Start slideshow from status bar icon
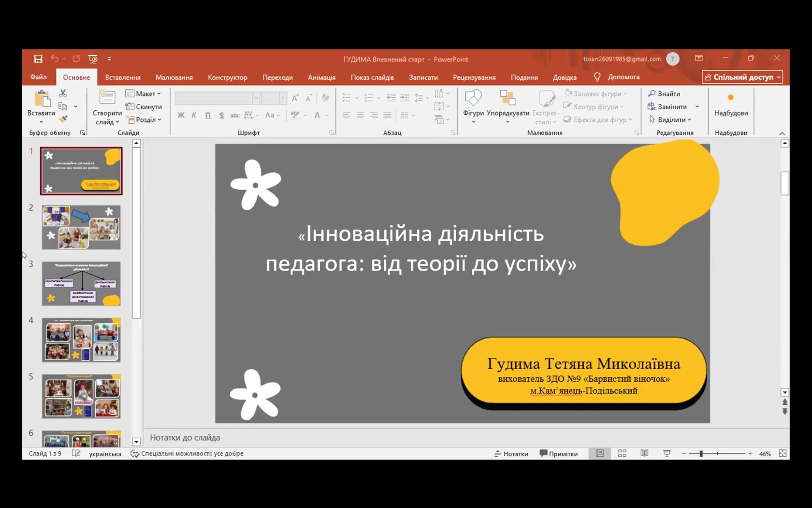 click(x=667, y=453)
